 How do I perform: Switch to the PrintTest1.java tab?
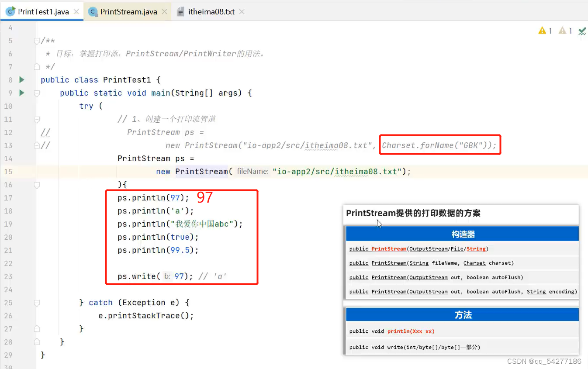[x=43, y=12]
